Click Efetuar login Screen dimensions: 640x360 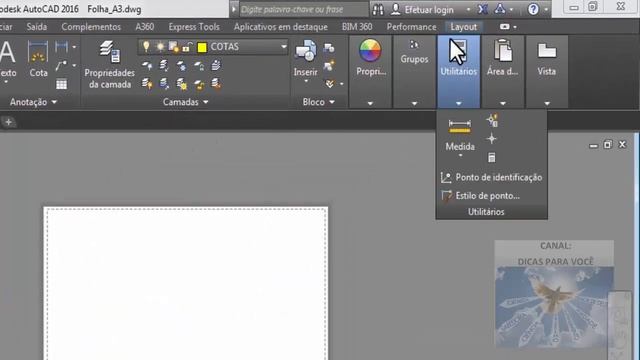[x=423, y=9]
